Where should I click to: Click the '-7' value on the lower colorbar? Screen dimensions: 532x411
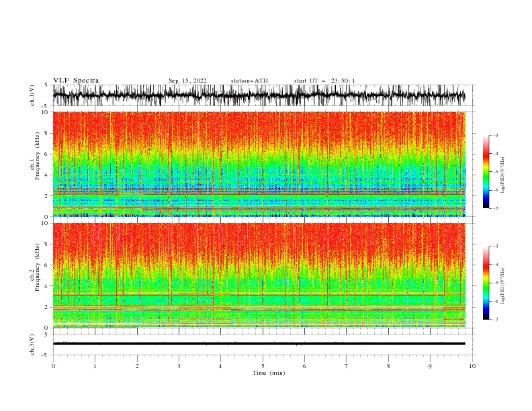[x=495, y=319]
